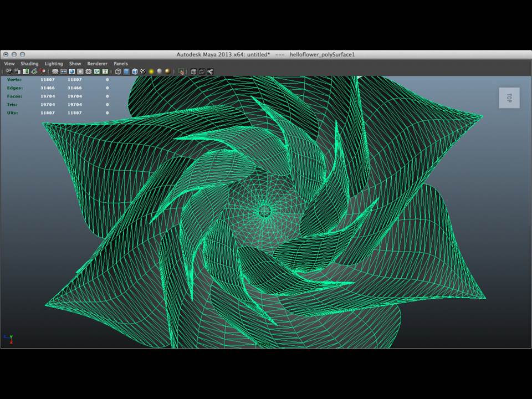The width and height of the screenshot is (532, 399).
Task: Click the viewport axis indicator
Action: tap(9, 339)
